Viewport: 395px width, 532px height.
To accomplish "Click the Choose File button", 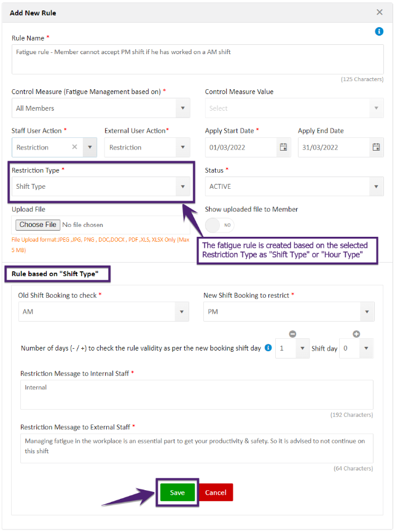I will tap(38, 224).
